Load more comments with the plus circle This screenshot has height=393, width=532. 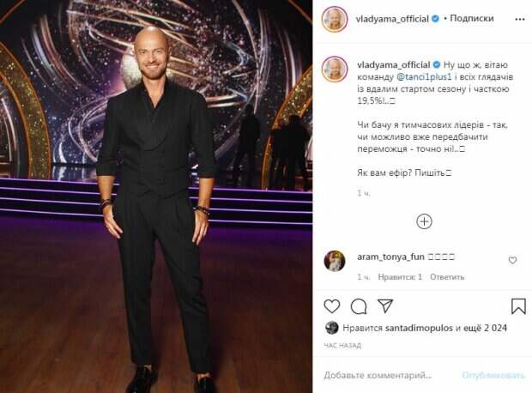pyautogui.click(x=424, y=221)
